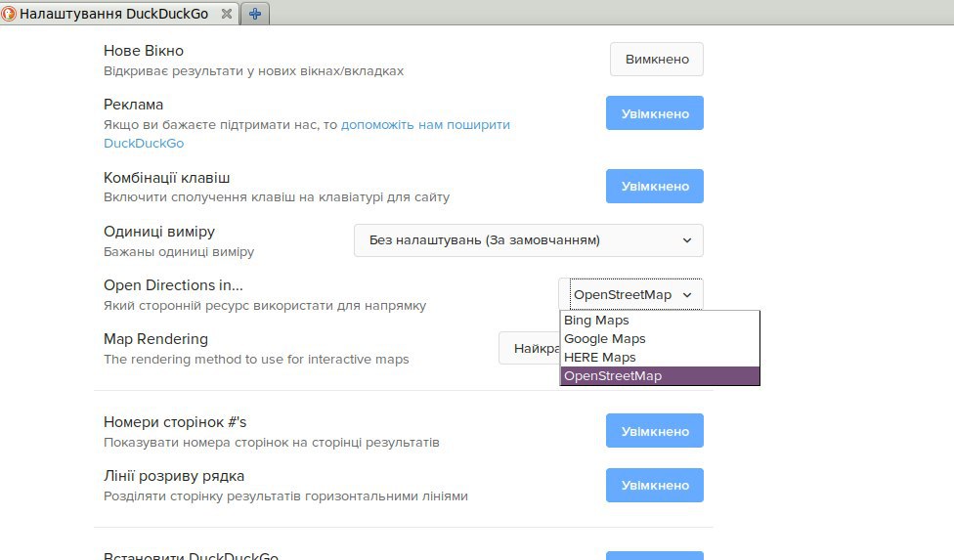Click the description Бажаны одиниці виміру

(x=179, y=252)
